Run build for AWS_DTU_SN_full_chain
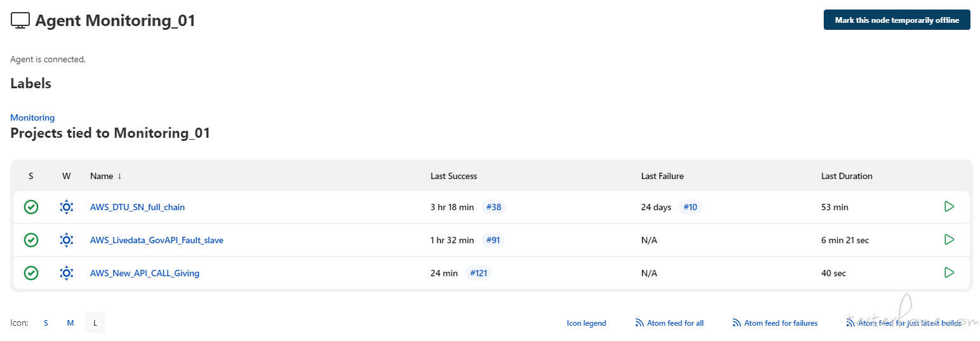Viewport: 980px width, 341px height. click(949, 206)
